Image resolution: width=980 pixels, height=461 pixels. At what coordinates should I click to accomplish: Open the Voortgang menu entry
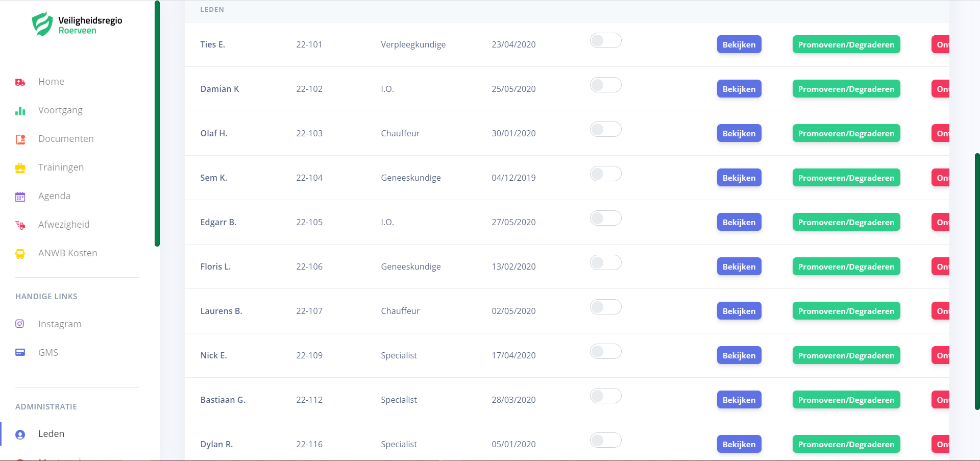pos(60,110)
